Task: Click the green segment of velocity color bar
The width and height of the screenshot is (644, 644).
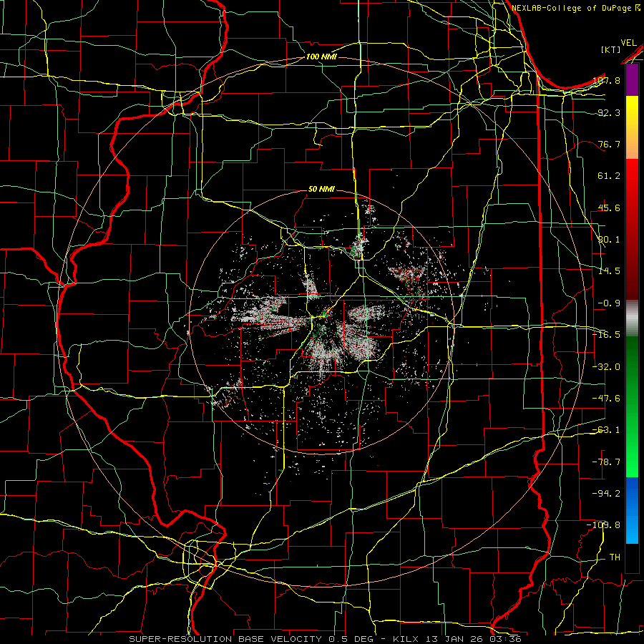Action: (x=632, y=406)
